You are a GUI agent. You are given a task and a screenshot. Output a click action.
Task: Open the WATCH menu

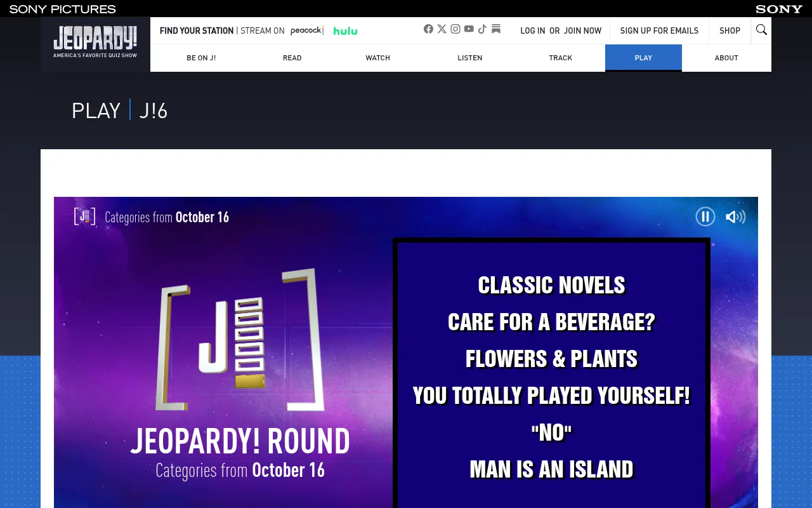378,58
